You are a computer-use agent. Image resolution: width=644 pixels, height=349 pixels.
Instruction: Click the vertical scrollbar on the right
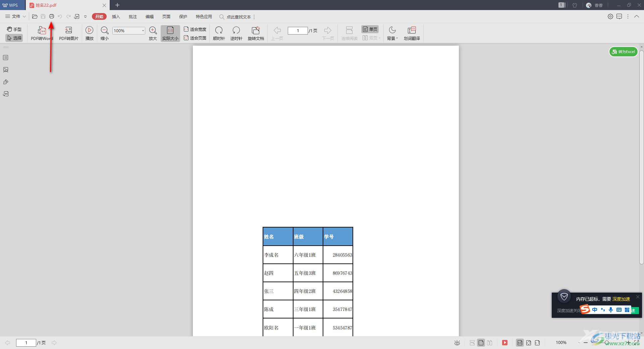641,157
